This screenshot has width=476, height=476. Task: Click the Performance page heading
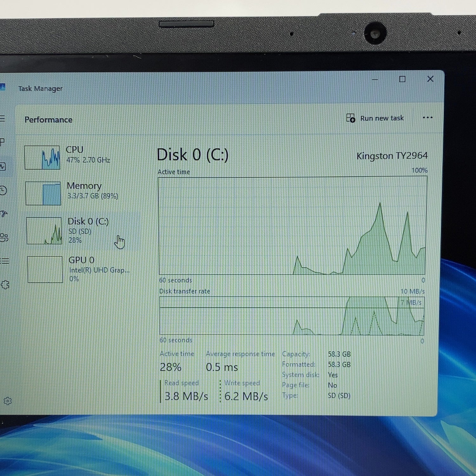coord(49,120)
